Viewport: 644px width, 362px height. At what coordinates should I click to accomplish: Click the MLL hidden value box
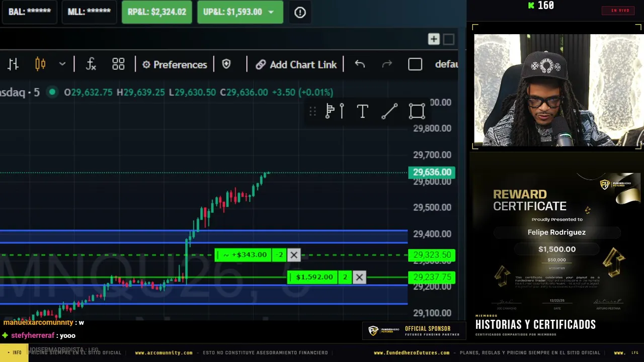(89, 12)
